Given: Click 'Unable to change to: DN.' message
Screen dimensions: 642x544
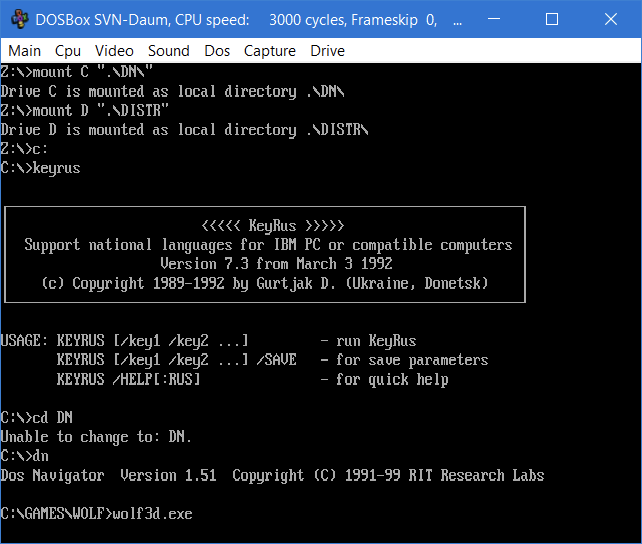Looking at the screenshot, I should pyautogui.click(x=96, y=437).
